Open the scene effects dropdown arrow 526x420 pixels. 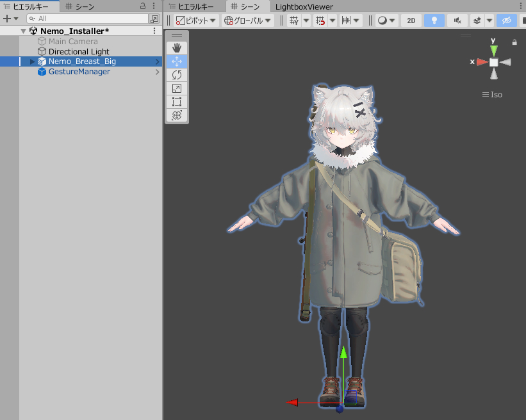[x=489, y=20]
